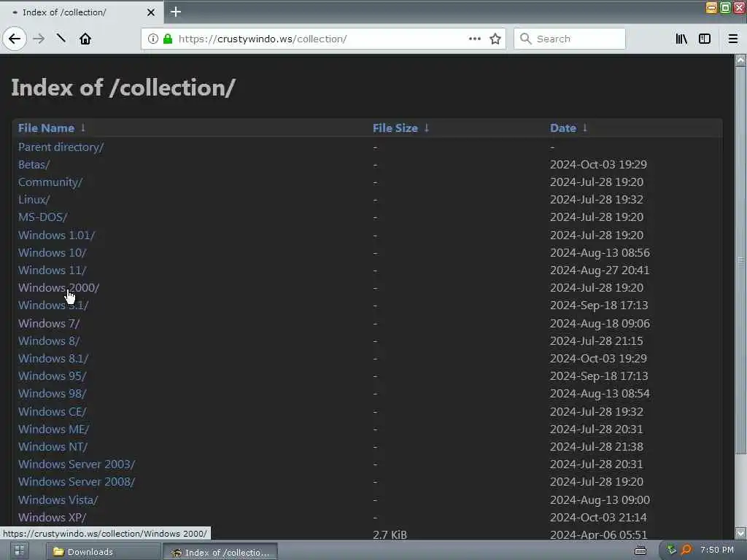The image size is (747, 560).
Task: Close the Index of /collection/ tab
Action: pyautogui.click(x=151, y=12)
